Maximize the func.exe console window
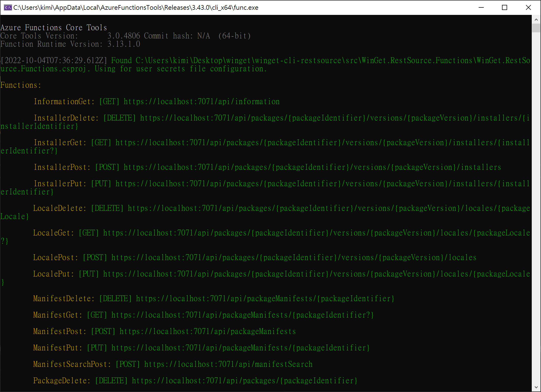 click(x=505, y=7)
